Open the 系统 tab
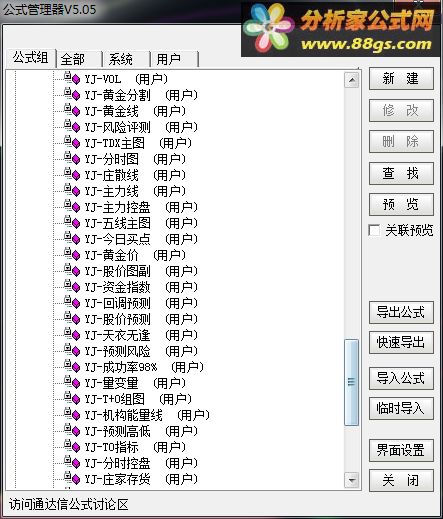Screen dimensions: 443x519 point(126,60)
